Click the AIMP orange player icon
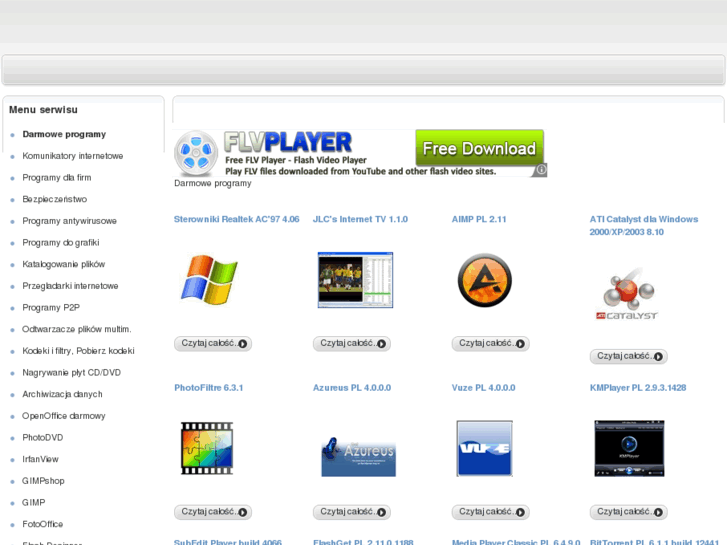This screenshot has height=545, width=727. 485,280
